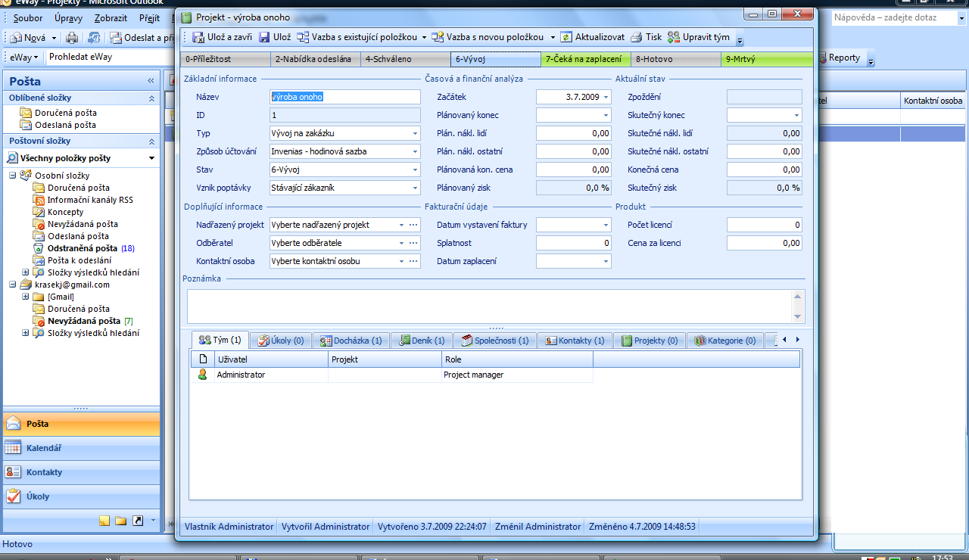The height and width of the screenshot is (560, 969).
Task: Open the Soubor menu
Action: tap(28, 17)
